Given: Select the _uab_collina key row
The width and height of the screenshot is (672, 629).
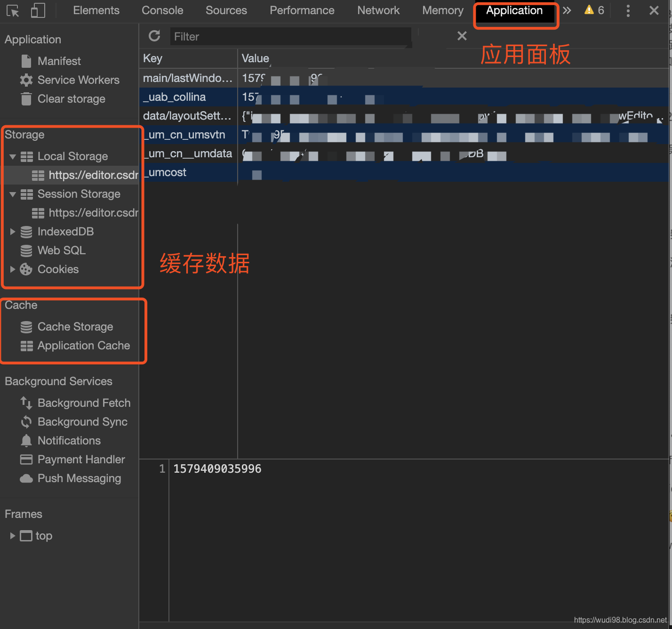Looking at the screenshot, I should coord(404,97).
